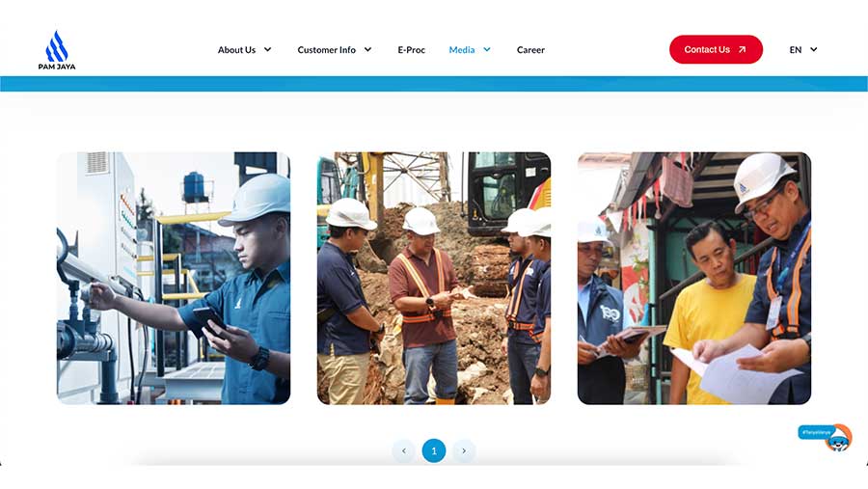
Task: Go to the Career page
Action: pos(530,50)
